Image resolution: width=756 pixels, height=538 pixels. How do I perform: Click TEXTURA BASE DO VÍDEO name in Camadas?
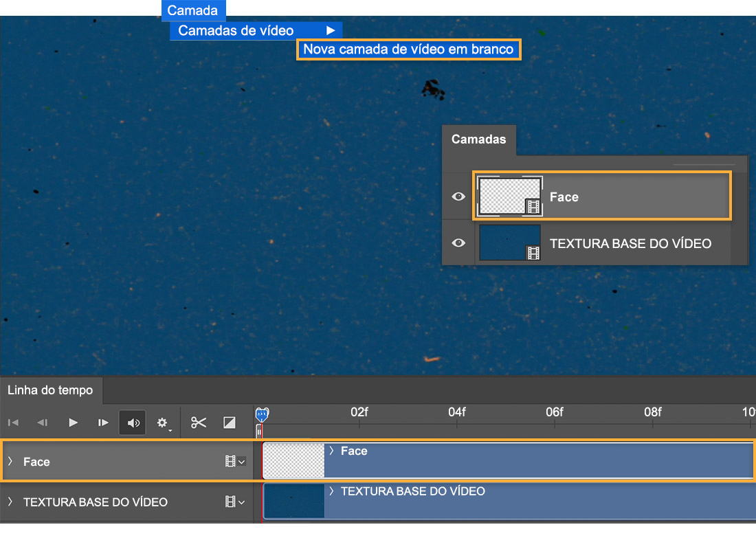click(x=630, y=243)
